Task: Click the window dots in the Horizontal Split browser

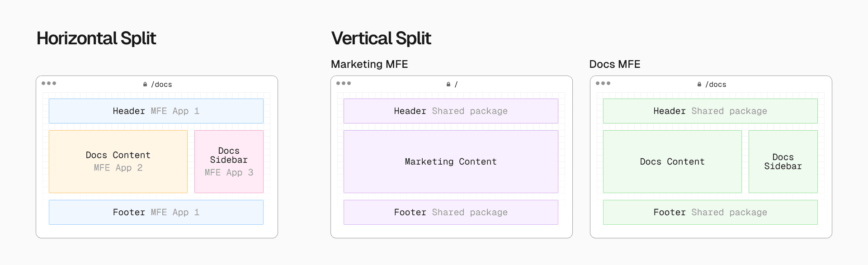Action: [49, 83]
